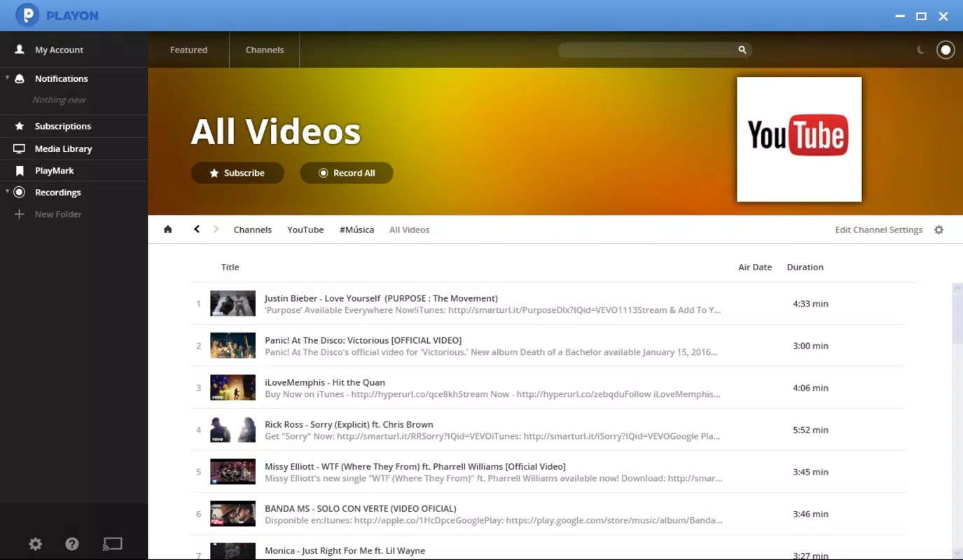Open My Account in the sidebar

click(59, 50)
